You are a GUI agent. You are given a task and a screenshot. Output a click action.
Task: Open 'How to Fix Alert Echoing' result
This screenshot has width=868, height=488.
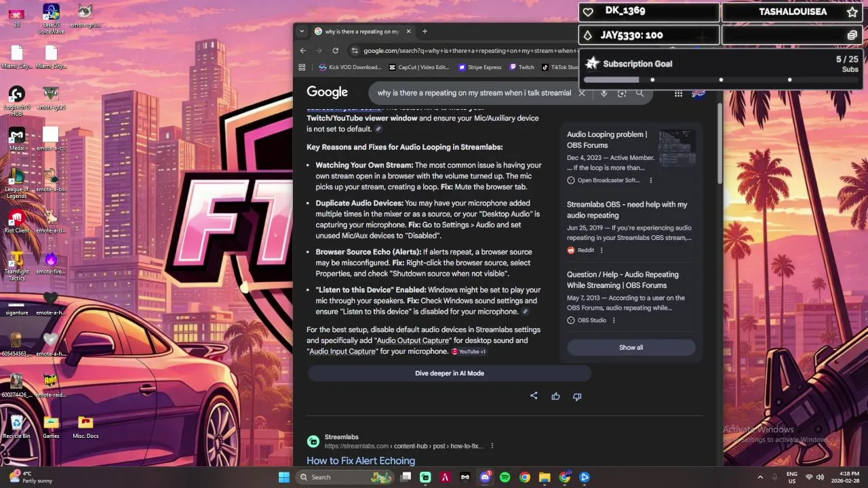(x=361, y=461)
